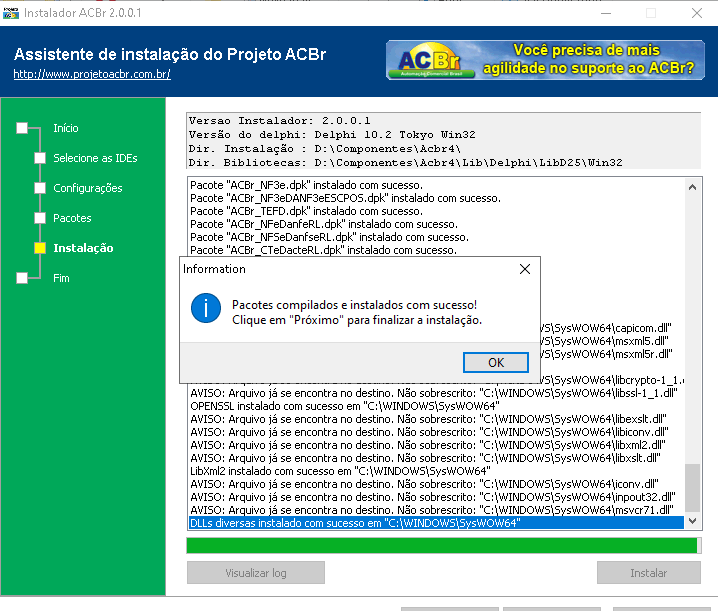
Task: Select the Pacotes step marker
Action: (x=40, y=218)
